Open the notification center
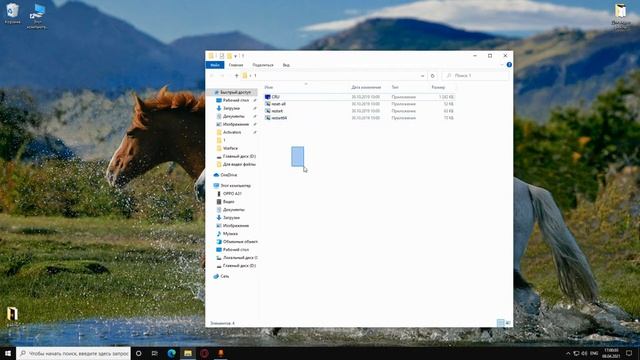The width and height of the screenshot is (640, 360). tap(629, 353)
